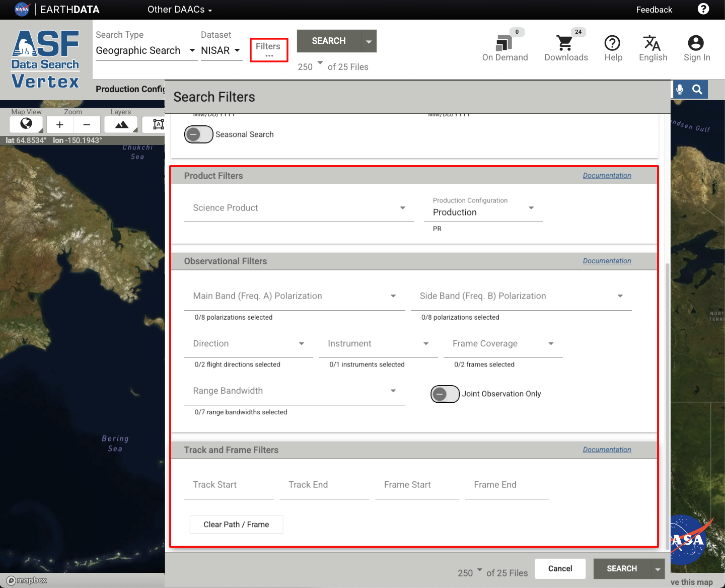Click the microphone voice search icon
Image resolution: width=725 pixels, height=588 pixels.
680,90
